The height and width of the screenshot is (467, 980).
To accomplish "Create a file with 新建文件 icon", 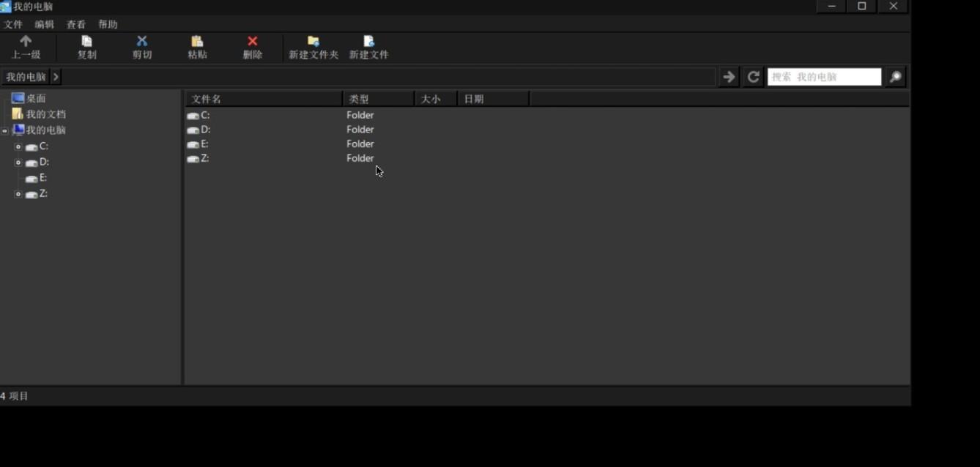I will pyautogui.click(x=368, y=42).
